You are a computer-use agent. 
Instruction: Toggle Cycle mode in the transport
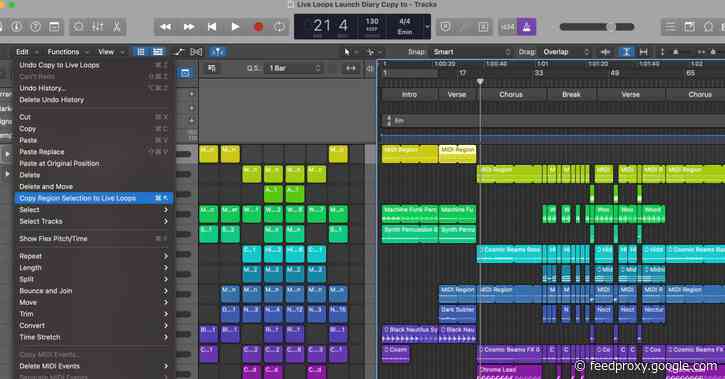click(279, 27)
